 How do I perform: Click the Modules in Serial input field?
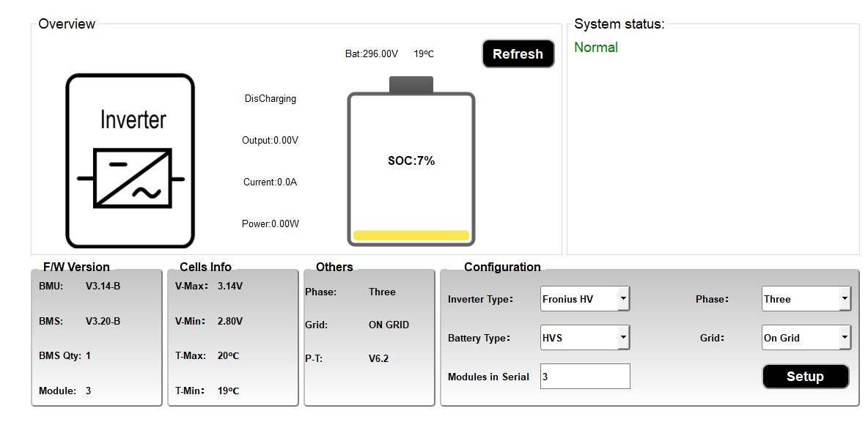(x=585, y=377)
